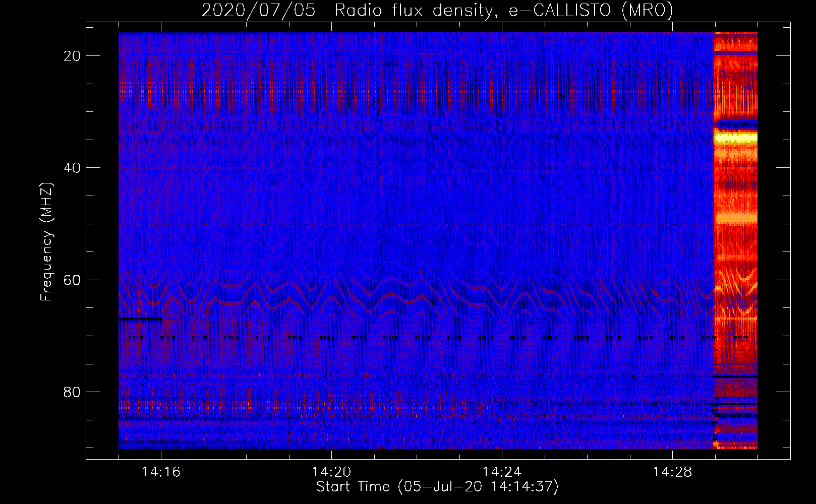The width and height of the screenshot is (816, 504).
Task: Click the 14:16 time tick label
Action: point(161,472)
